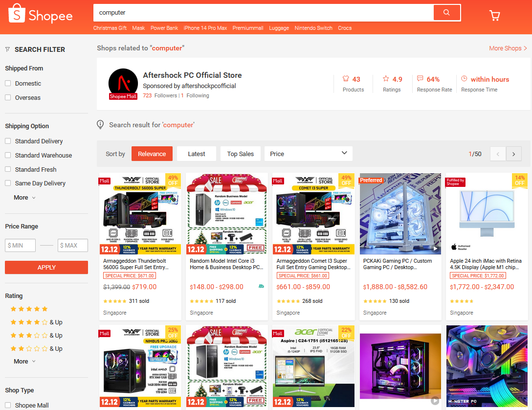Click the search magnifier button
This screenshot has width=532, height=410.
[447, 13]
